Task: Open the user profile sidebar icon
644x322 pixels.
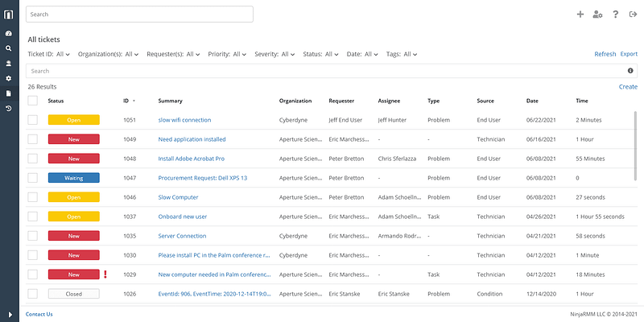Action: click(x=9, y=64)
